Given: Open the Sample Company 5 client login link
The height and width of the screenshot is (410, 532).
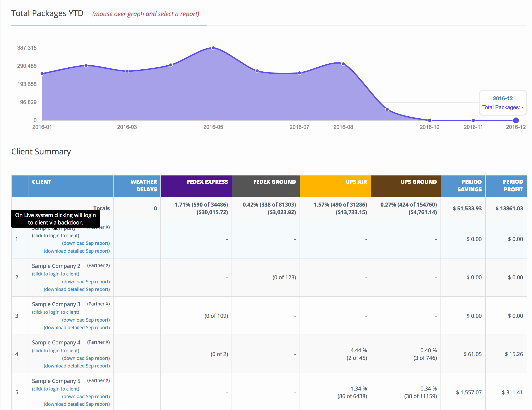Looking at the screenshot, I should coord(55,389).
